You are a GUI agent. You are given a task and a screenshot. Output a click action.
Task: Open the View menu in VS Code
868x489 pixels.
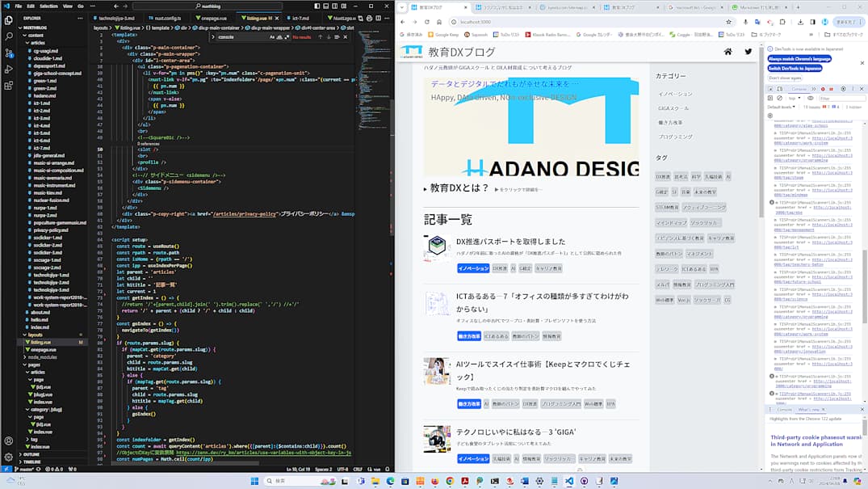[x=68, y=6]
